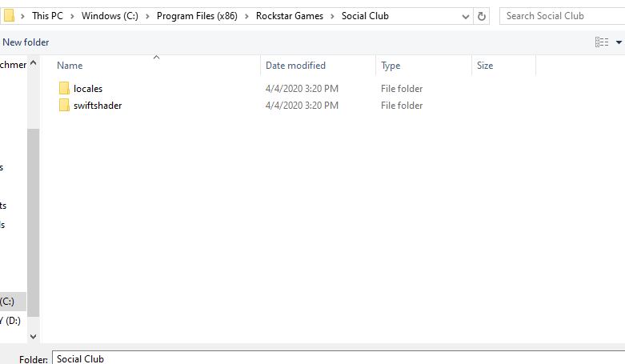Sort by Size column header
625x364 pixels.
[485, 66]
